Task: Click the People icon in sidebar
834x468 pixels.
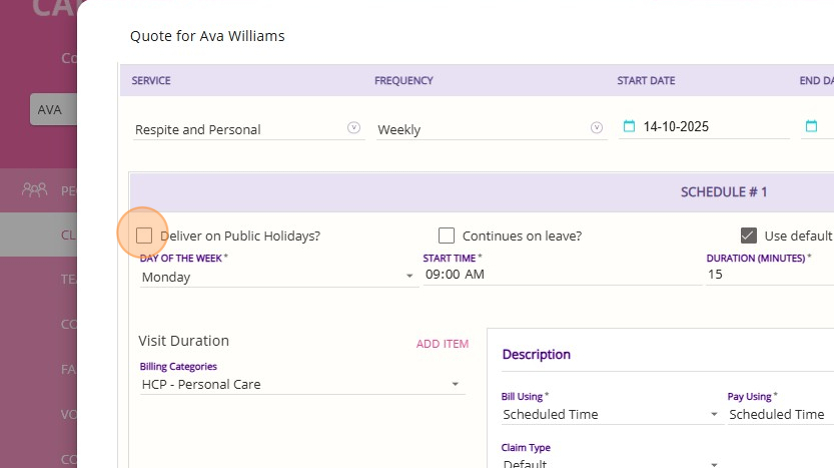Action: (x=34, y=189)
